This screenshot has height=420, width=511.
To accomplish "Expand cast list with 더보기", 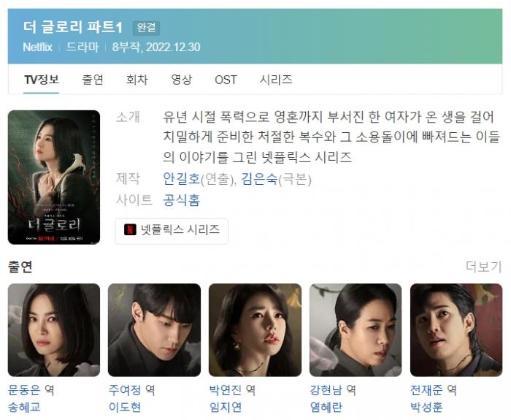I will point(483,267).
